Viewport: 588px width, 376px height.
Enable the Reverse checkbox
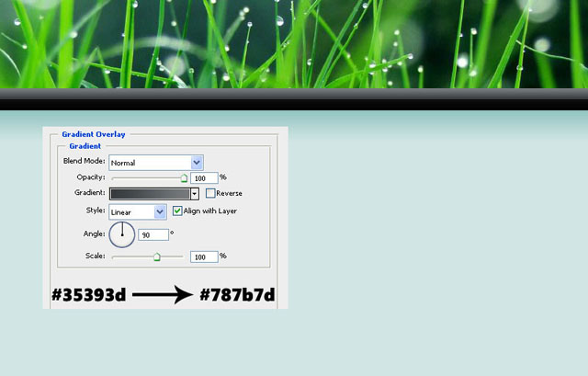click(x=210, y=193)
